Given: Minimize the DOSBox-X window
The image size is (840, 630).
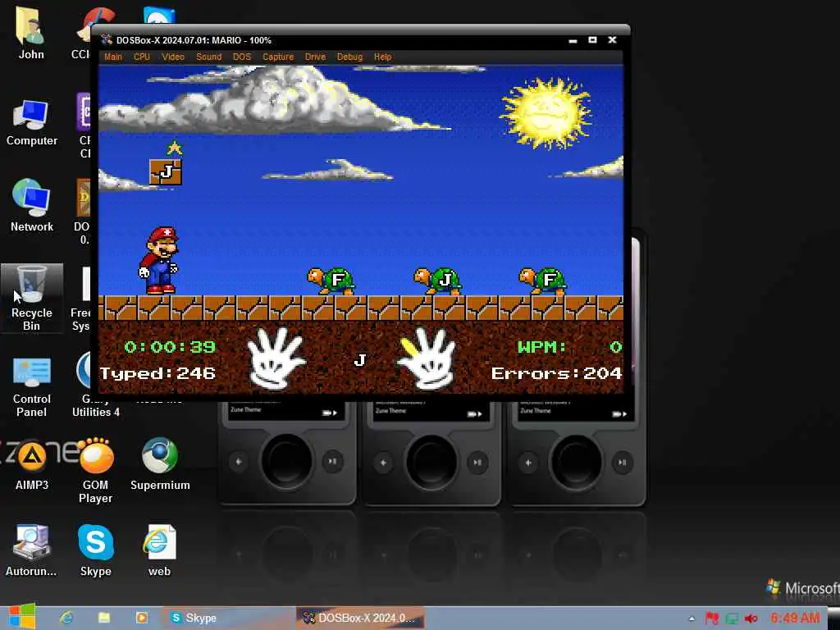Looking at the screenshot, I should tap(573, 40).
